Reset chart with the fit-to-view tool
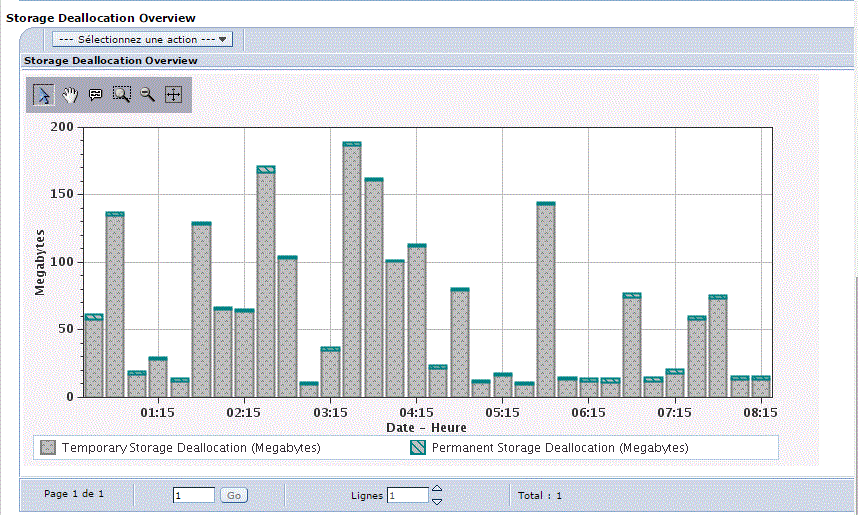The image size is (858, 515). click(x=173, y=95)
